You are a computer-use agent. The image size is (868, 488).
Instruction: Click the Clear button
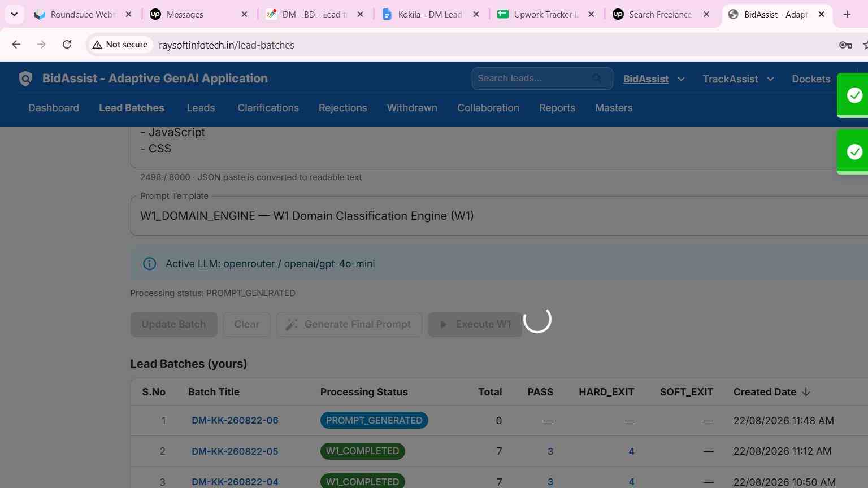pos(246,324)
